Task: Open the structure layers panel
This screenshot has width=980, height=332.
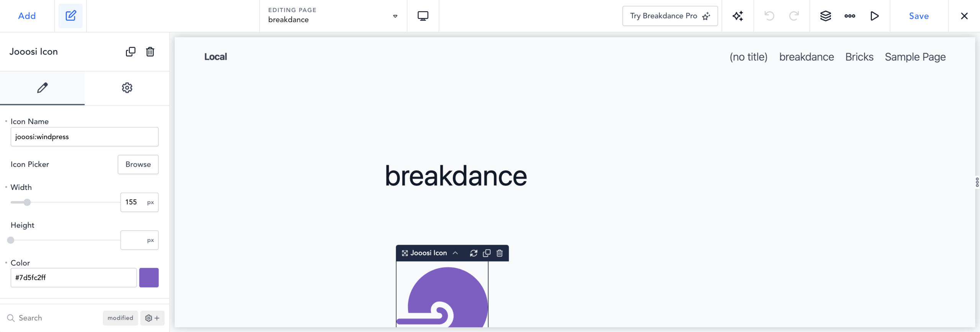Action: [x=825, y=16]
